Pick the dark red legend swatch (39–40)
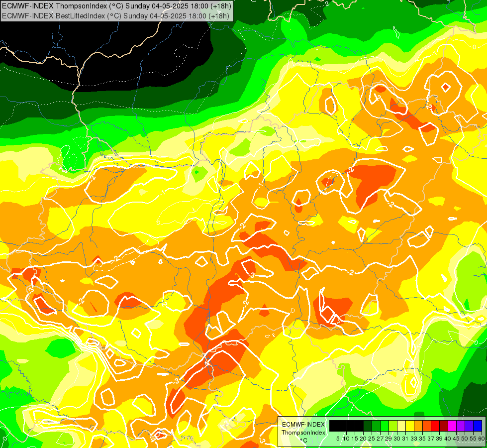 coord(444,426)
